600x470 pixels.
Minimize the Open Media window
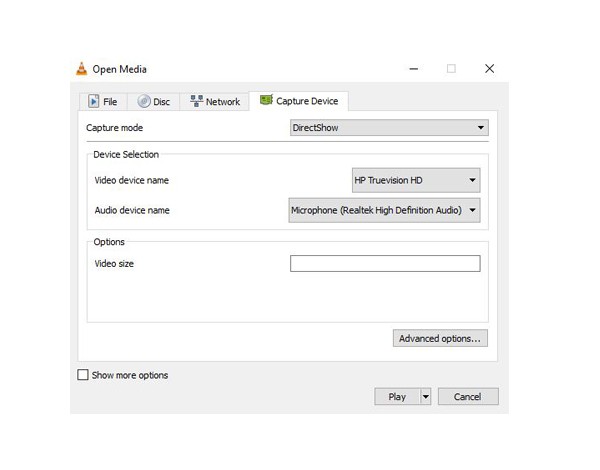(414, 69)
